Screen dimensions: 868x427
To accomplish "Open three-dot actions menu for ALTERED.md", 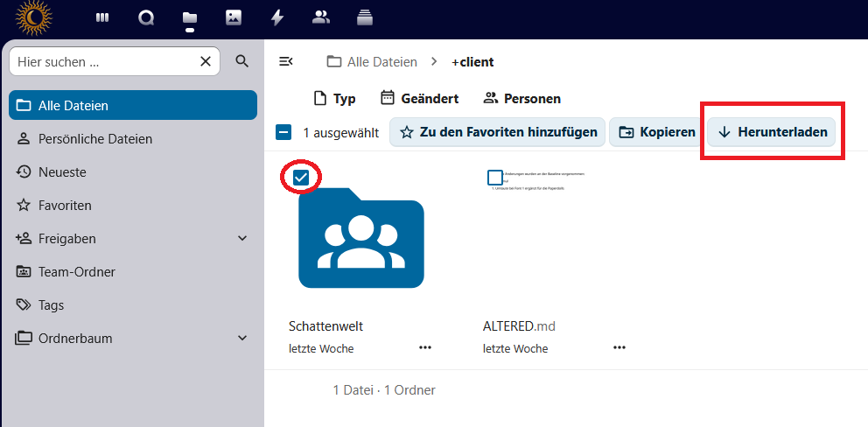I will point(619,347).
